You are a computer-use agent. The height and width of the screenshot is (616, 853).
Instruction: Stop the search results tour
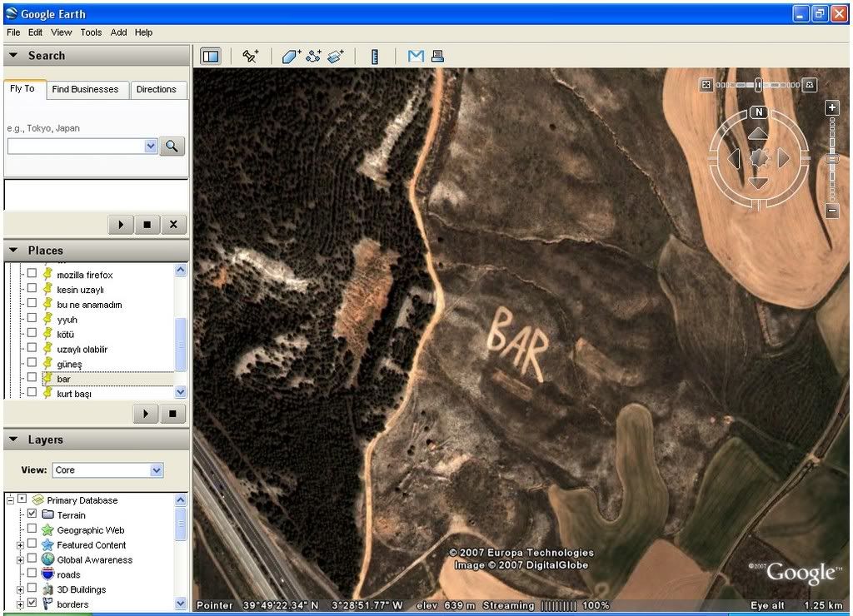pos(147,225)
